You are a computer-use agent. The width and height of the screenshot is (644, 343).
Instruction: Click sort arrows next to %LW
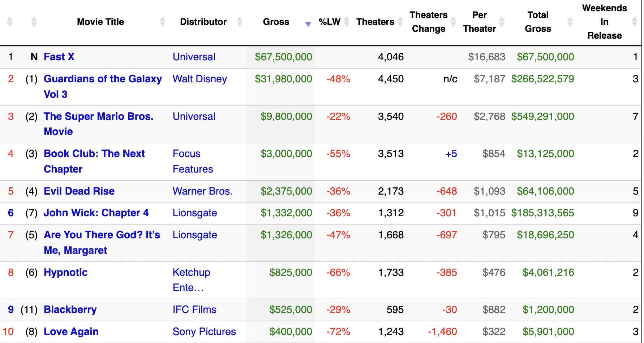pyautogui.click(x=347, y=22)
